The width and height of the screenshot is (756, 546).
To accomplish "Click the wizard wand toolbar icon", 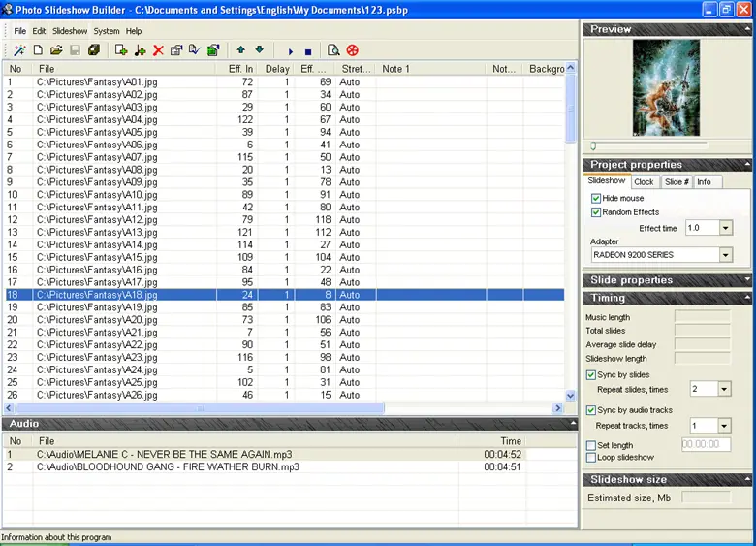I will tap(21, 50).
